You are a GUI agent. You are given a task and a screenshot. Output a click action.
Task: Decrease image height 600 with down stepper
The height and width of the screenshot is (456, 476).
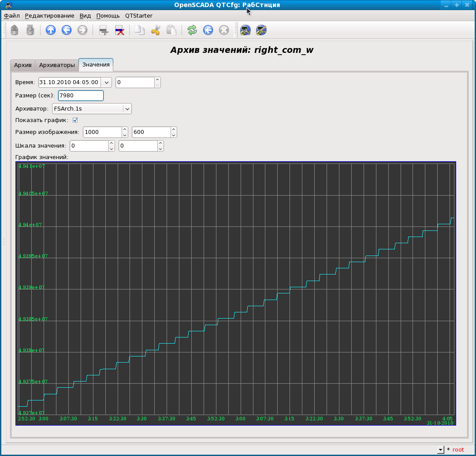pyautogui.click(x=174, y=135)
